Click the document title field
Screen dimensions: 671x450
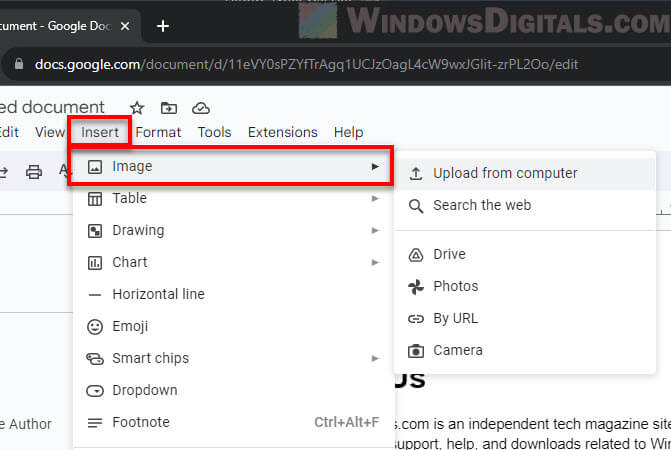click(52, 107)
